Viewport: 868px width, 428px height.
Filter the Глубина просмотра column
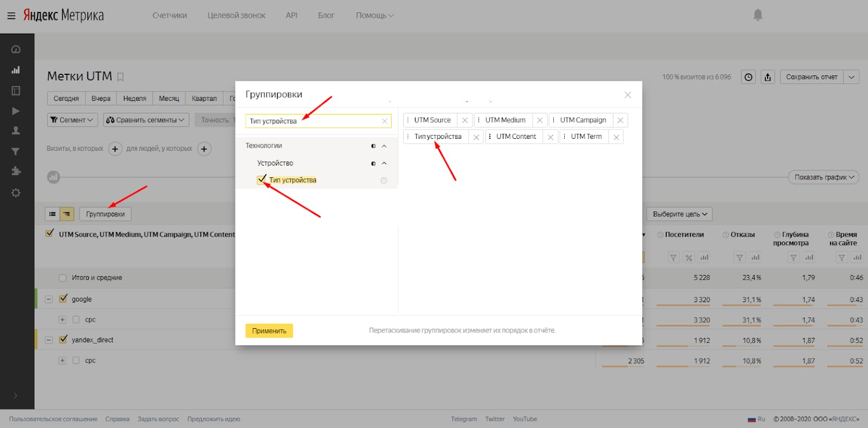pos(793,258)
